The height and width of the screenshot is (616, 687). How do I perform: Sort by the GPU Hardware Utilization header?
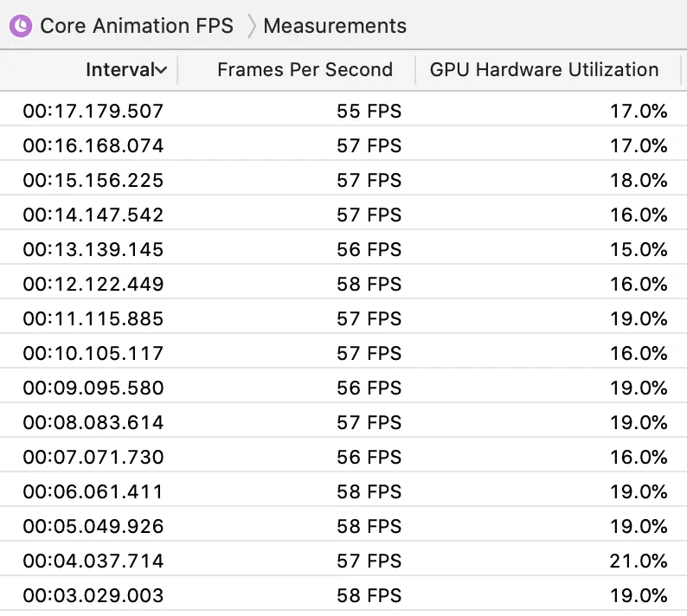coord(543,70)
